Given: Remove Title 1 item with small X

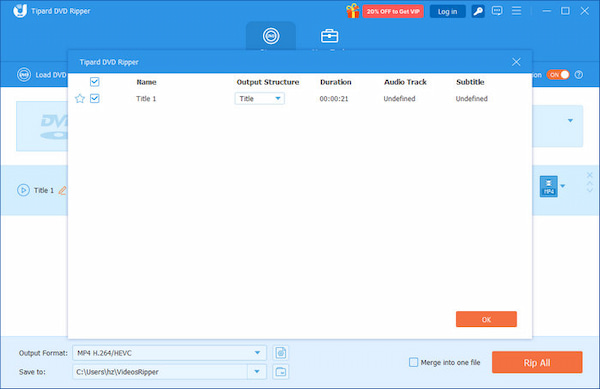Looking at the screenshot, I should point(590,176).
